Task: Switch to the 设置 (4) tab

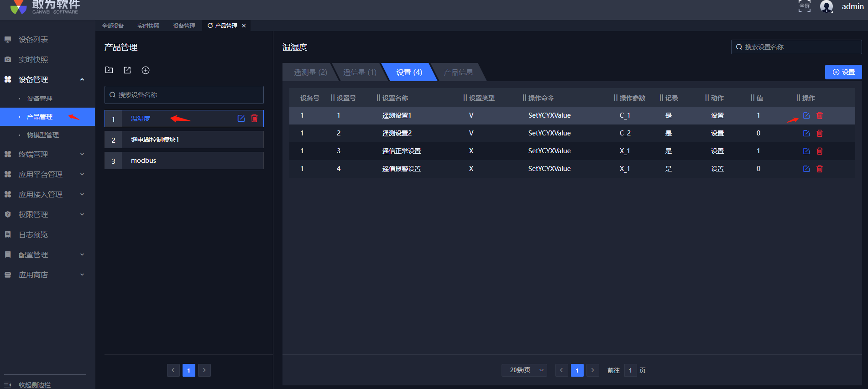Action: click(409, 73)
